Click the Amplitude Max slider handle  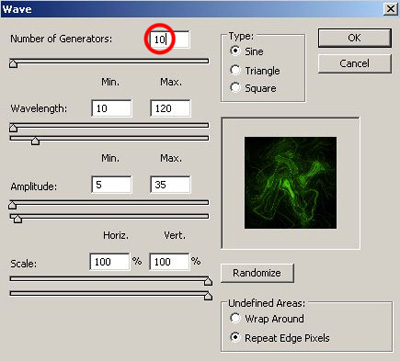17,219
